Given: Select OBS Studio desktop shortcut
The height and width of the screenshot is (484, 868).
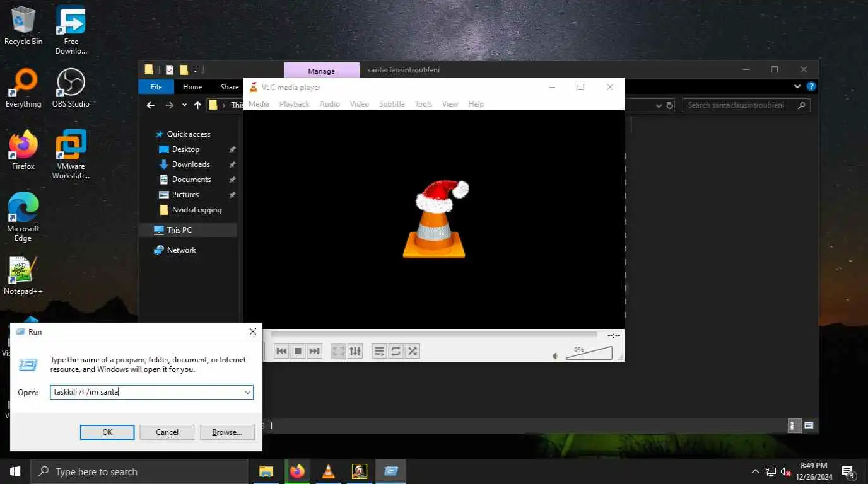Looking at the screenshot, I should (x=71, y=89).
